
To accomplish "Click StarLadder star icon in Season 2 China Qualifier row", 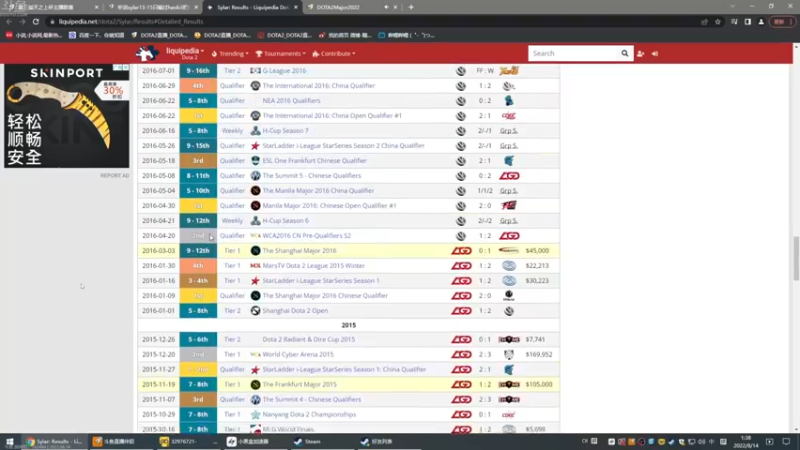I will (255, 145).
